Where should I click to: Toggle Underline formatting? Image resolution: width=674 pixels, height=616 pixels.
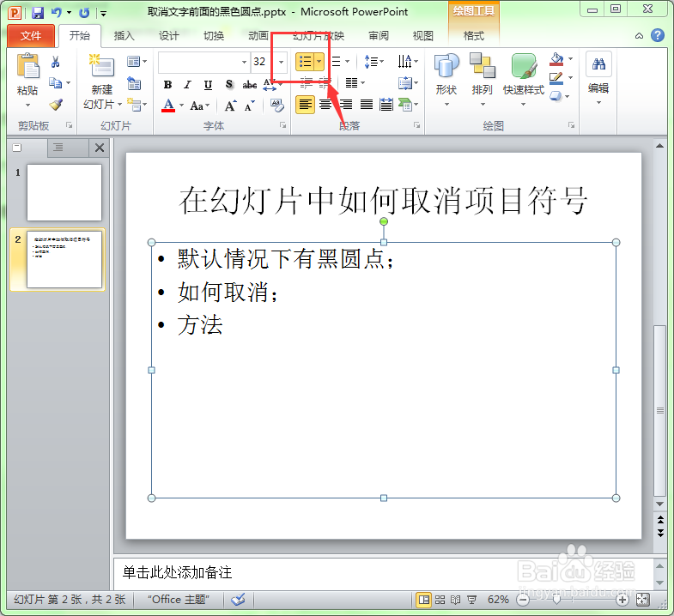[x=208, y=85]
